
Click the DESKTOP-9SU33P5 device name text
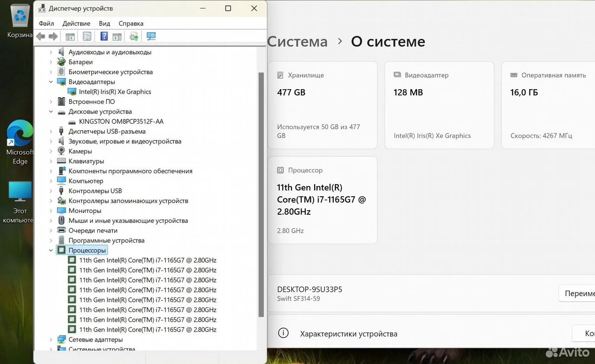tap(310, 289)
